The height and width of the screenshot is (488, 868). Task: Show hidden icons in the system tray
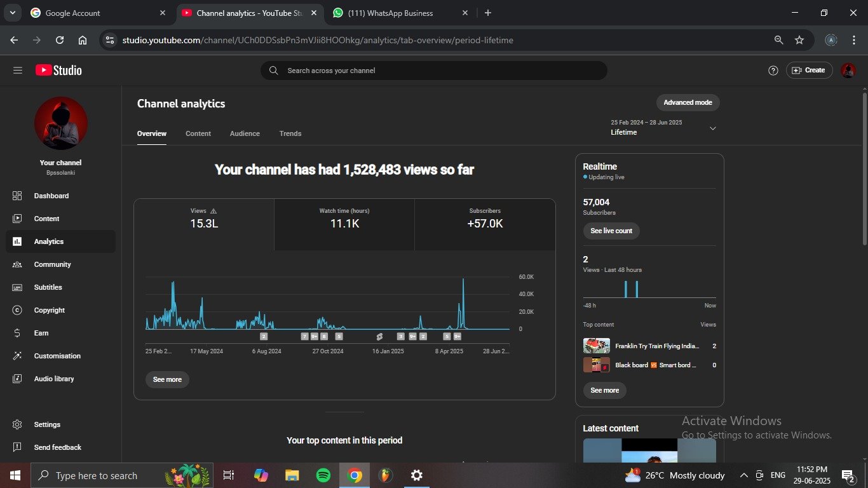743,475
